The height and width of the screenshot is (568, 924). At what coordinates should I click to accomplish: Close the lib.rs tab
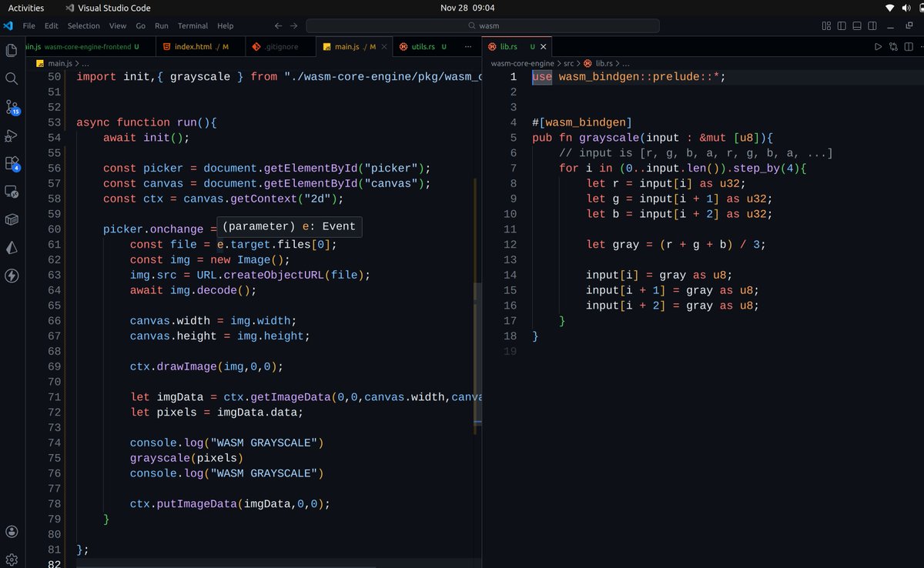tap(543, 47)
